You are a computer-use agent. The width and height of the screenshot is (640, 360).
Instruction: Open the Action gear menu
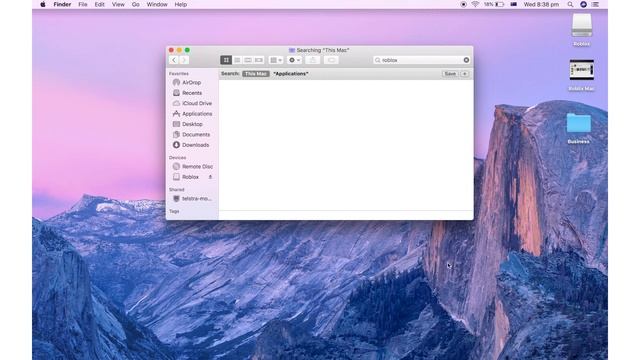(x=294, y=60)
